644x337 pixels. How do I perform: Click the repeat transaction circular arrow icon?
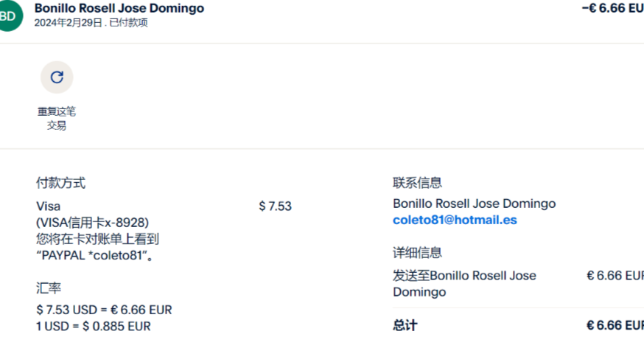pyautogui.click(x=57, y=77)
